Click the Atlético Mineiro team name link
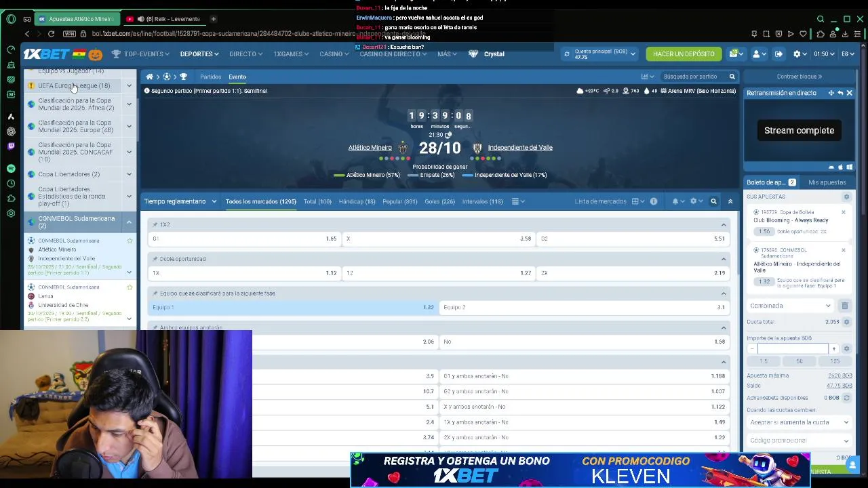Screen dimensions: 868x488 click(370, 148)
